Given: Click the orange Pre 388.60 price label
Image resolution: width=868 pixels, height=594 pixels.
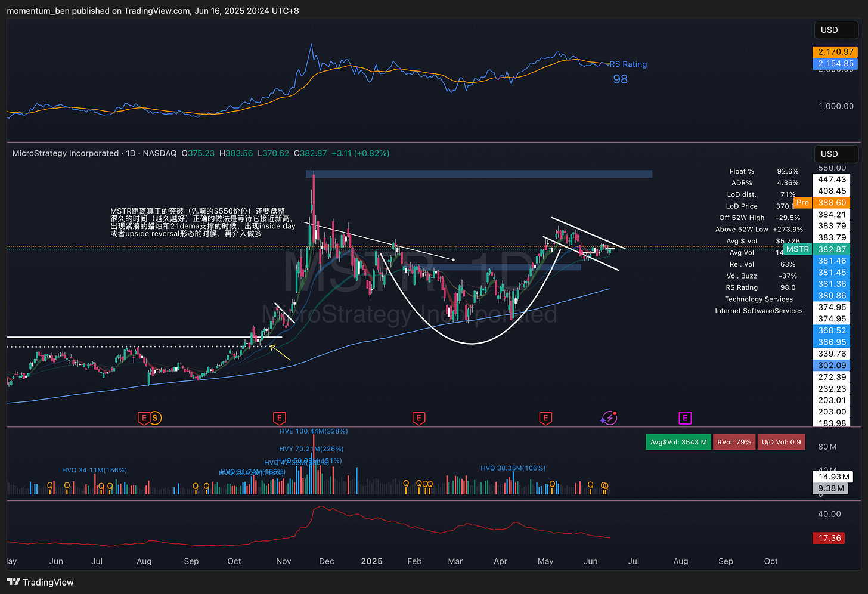Looking at the screenshot, I should (x=821, y=203).
